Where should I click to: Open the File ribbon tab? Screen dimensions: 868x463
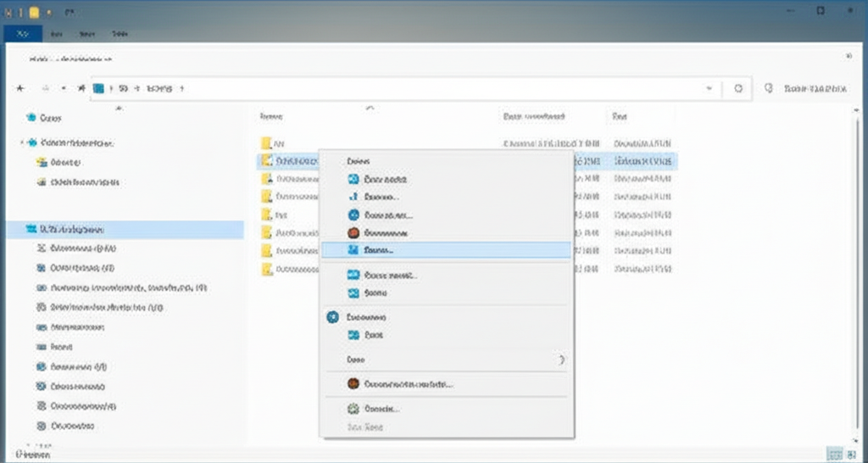tap(24, 34)
